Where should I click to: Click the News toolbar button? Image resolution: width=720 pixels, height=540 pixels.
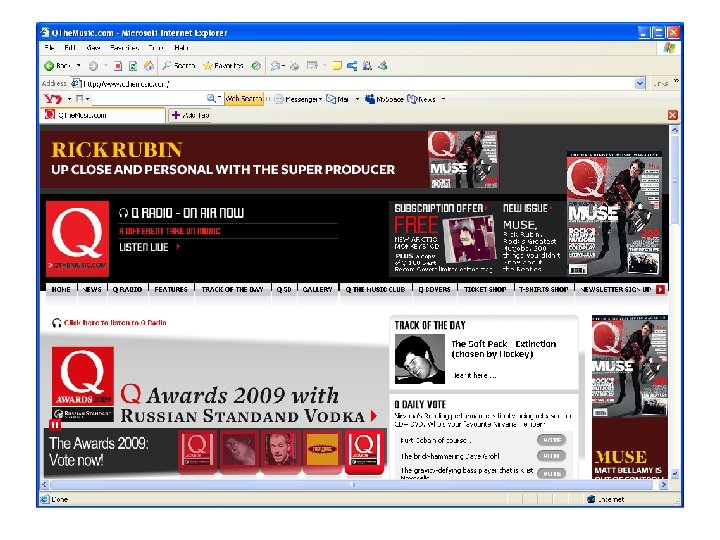click(x=421, y=99)
